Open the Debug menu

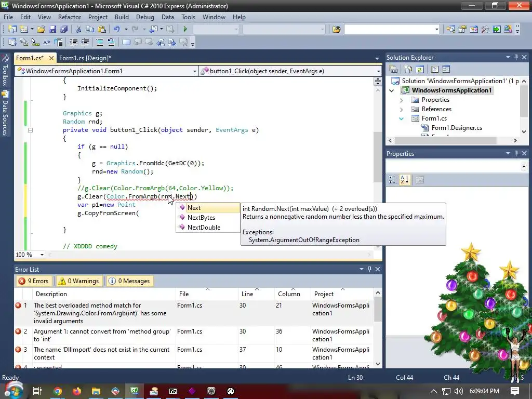145,17
